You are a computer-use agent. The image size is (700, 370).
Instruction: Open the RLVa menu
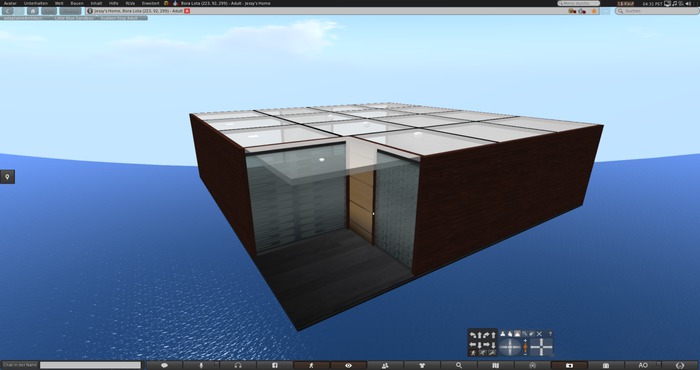(130, 3)
